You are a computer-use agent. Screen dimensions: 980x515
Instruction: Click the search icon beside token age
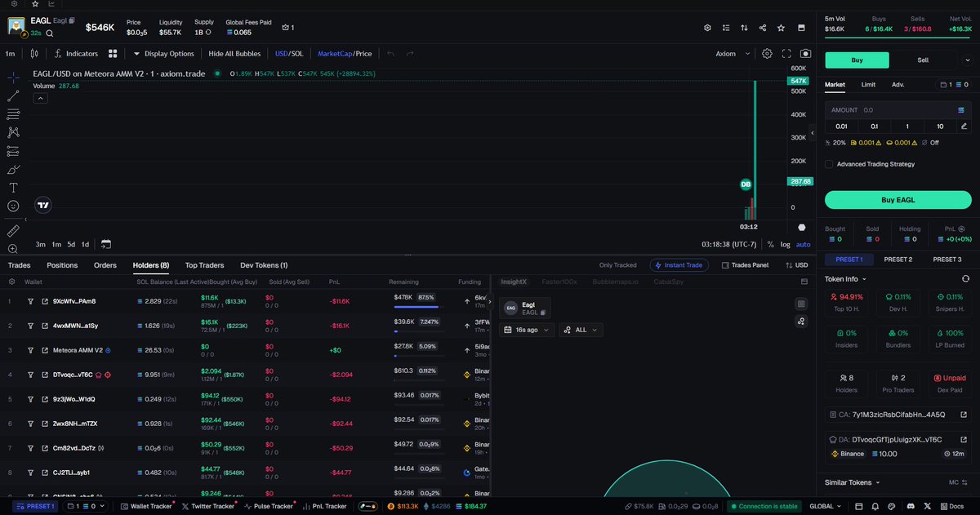click(x=50, y=33)
